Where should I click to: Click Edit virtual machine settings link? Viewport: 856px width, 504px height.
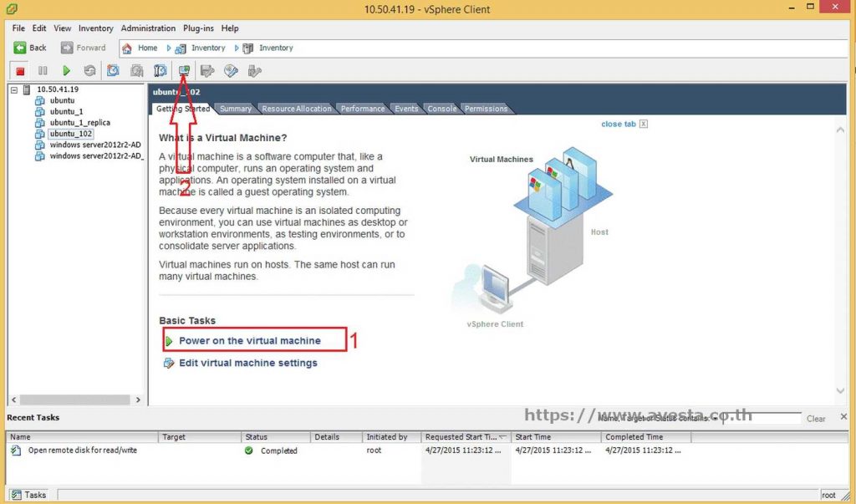247,363
